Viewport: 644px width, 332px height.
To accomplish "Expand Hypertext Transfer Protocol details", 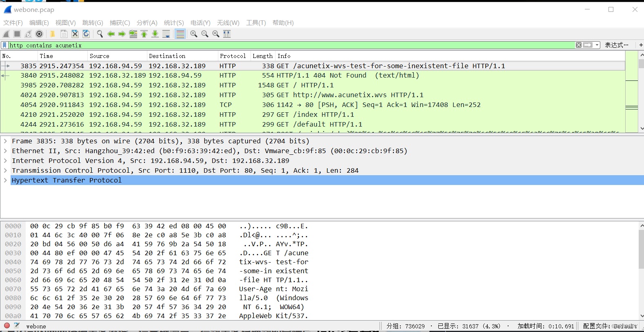I will (5, 180).
